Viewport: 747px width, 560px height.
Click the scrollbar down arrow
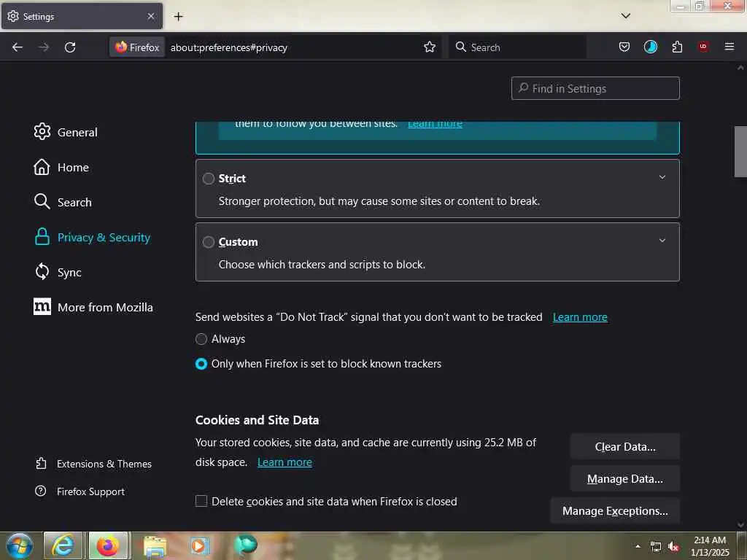click(x=740, y=525)
